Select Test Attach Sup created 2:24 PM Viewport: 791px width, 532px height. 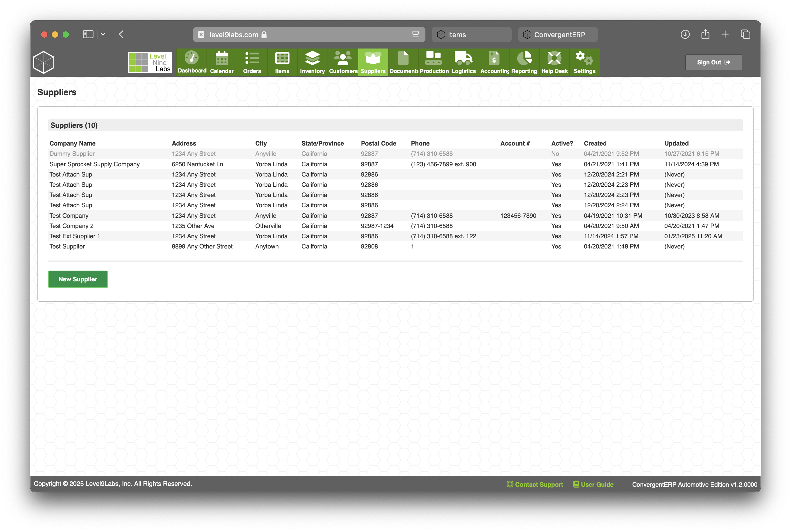(395, 205)
